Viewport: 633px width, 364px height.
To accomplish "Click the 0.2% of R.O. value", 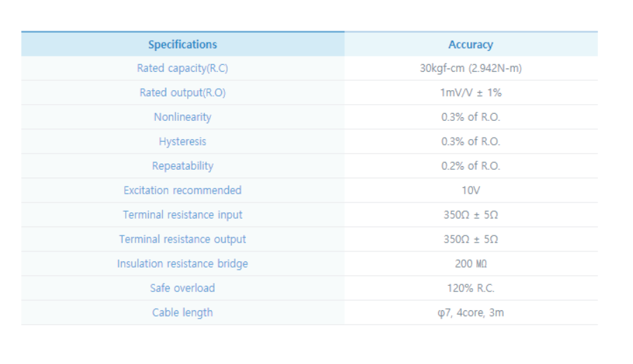I will click(x=470, y=166).
